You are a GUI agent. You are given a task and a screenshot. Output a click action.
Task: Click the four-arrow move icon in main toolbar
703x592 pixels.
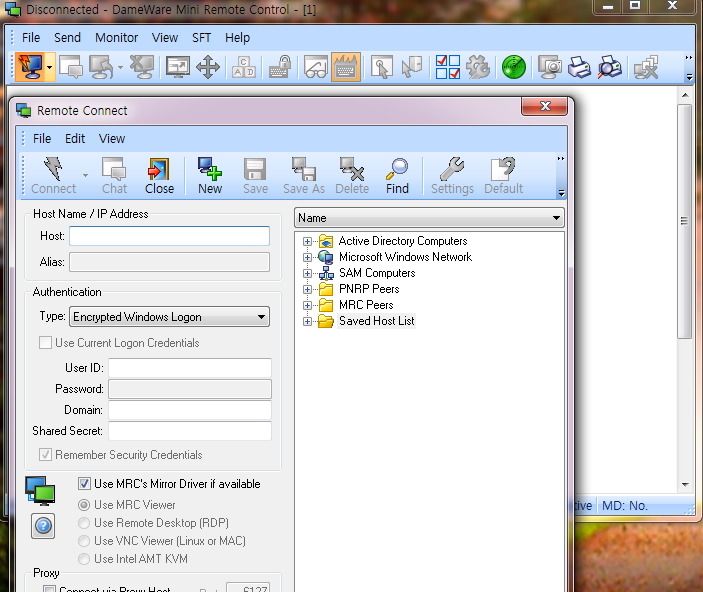coord(208,67)
